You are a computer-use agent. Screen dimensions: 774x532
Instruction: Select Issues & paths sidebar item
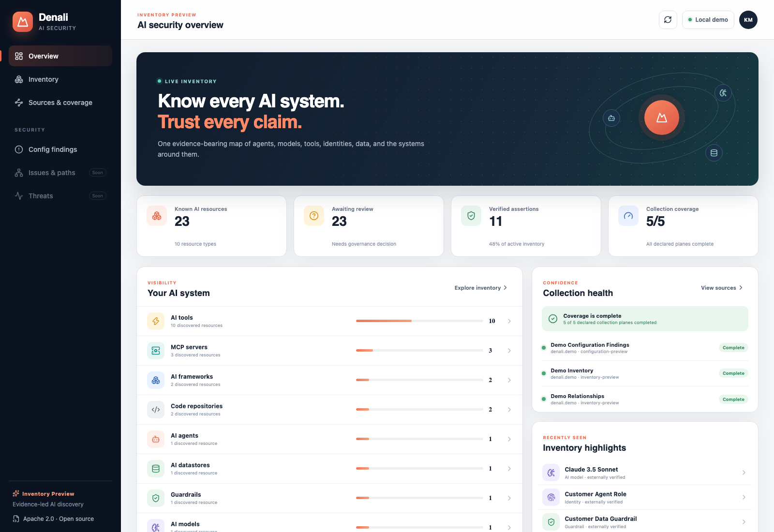click(x=60, y=173)
